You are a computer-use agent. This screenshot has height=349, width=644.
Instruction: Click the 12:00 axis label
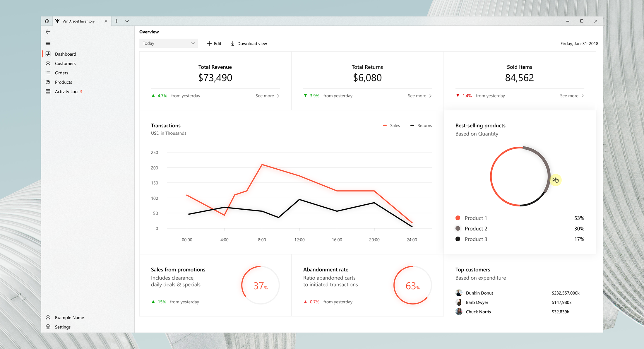point(299,239)
